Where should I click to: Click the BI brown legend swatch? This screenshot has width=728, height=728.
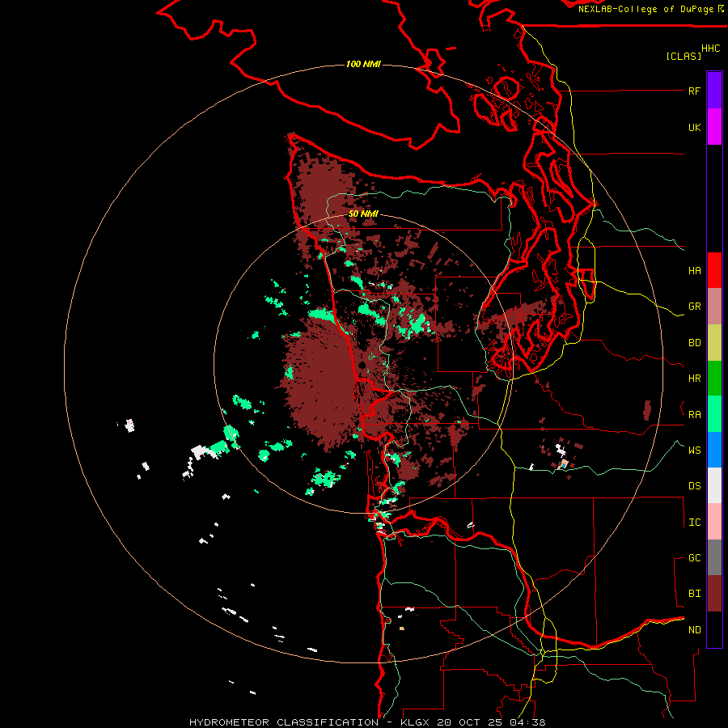pos(714,594)
